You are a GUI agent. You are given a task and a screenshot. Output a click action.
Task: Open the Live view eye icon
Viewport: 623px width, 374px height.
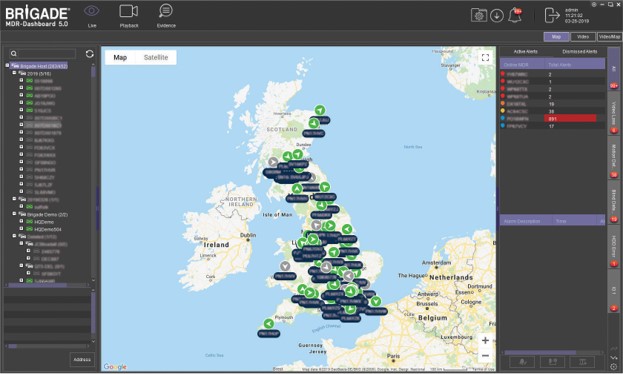[92, 11]
